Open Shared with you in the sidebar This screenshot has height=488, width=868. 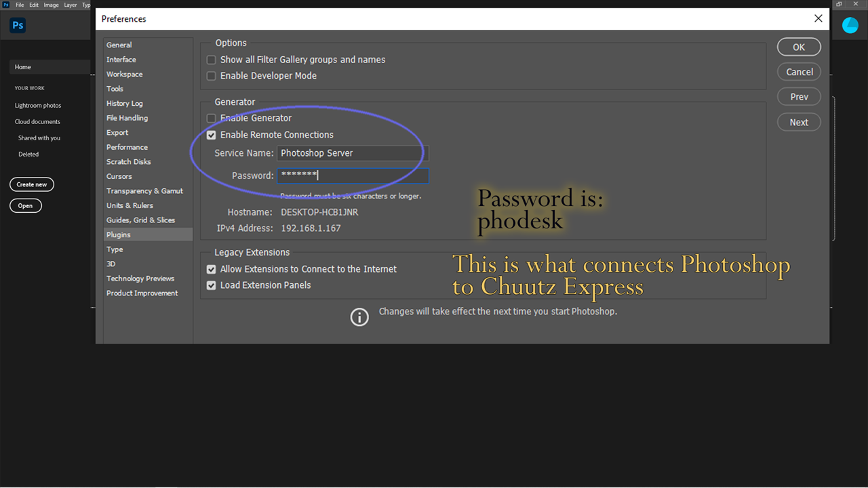click(39, 138)
